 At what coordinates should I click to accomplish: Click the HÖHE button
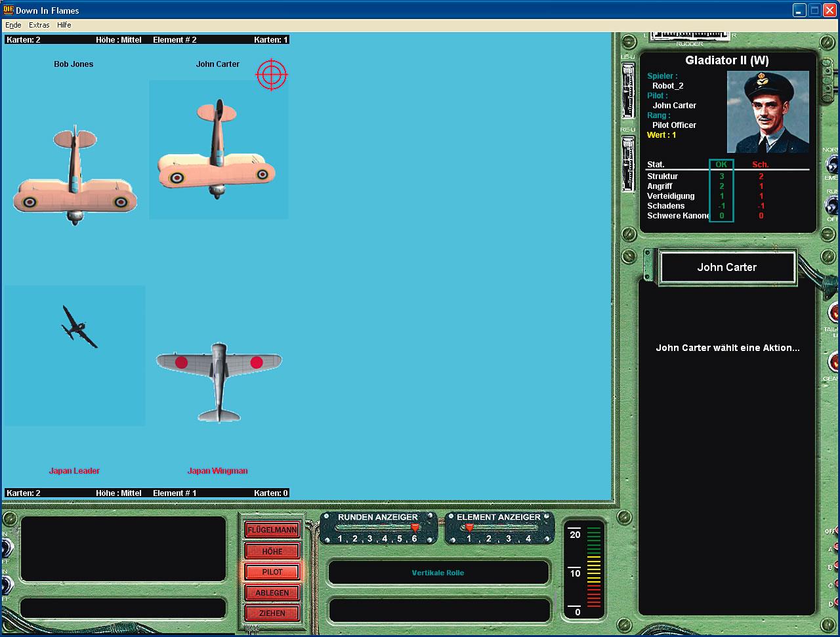(272, 551)
